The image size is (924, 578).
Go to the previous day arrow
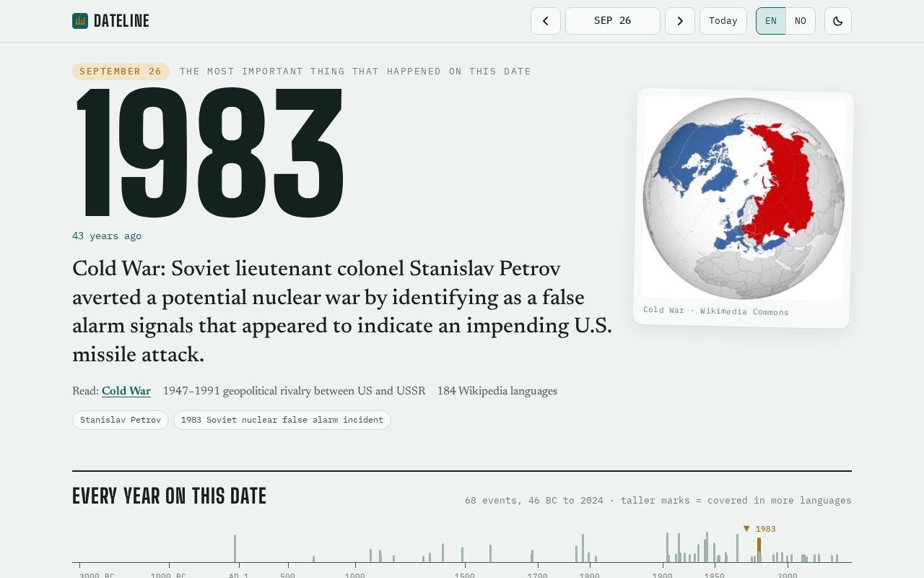pos(546,21)
